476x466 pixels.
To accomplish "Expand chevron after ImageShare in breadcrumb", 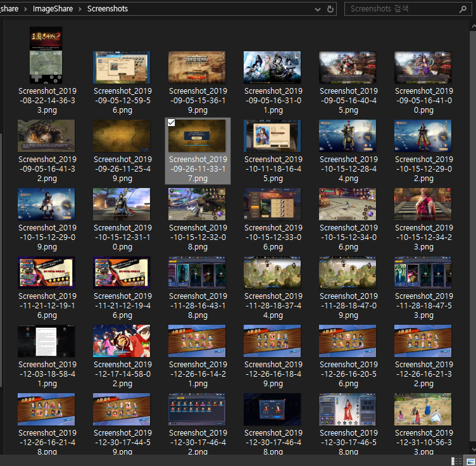I will tap(80, 9).
